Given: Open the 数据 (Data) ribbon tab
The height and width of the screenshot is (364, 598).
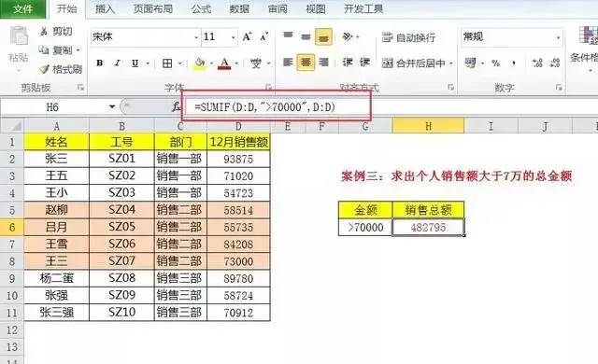Looking at the screenshot, I should tap(239, 8).
